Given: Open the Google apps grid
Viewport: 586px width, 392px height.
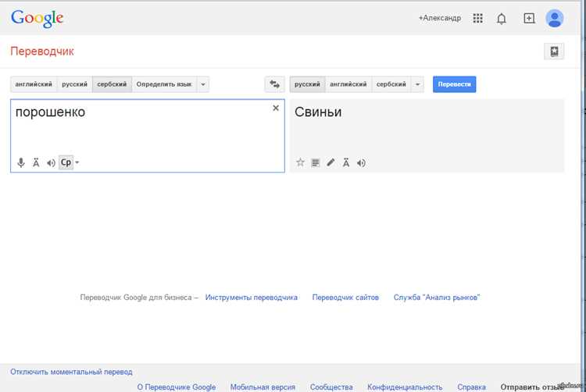Looking at the screenshot, I should 477,18.
